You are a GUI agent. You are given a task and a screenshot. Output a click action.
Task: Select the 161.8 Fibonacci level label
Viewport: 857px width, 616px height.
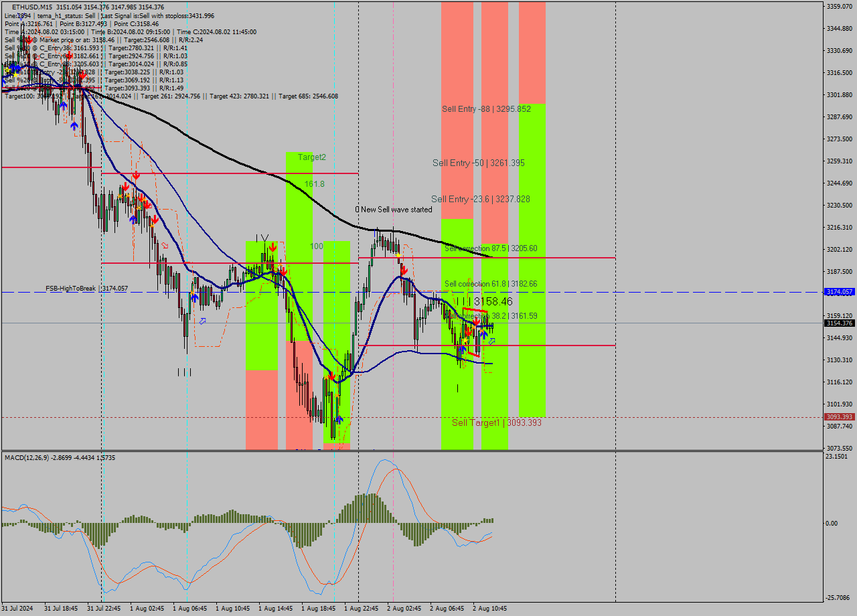point(314,183)
